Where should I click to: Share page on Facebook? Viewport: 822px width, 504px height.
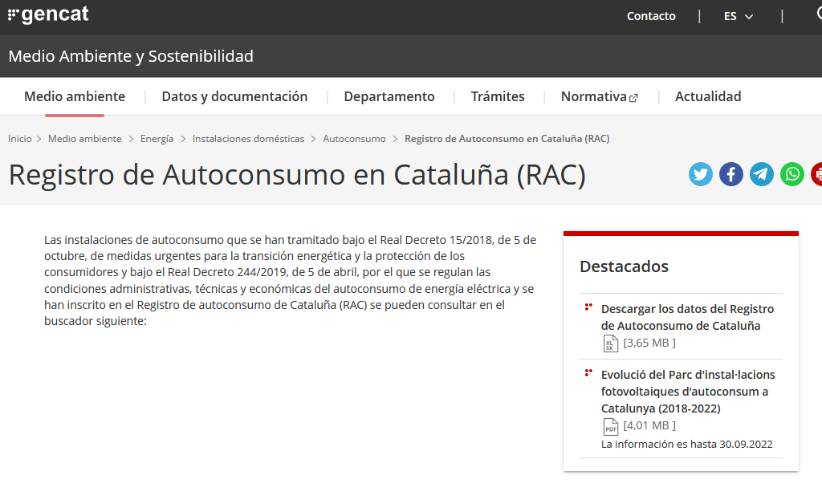[x=730, y=174]
